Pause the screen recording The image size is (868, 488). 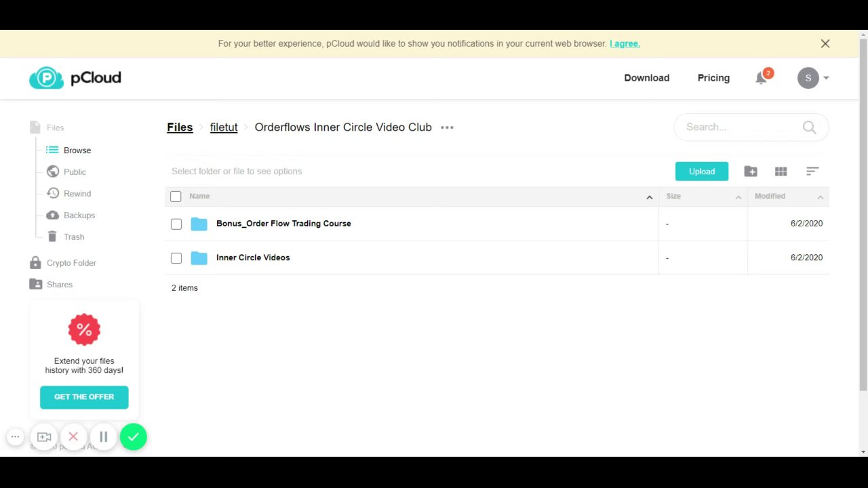click(103, 437)
